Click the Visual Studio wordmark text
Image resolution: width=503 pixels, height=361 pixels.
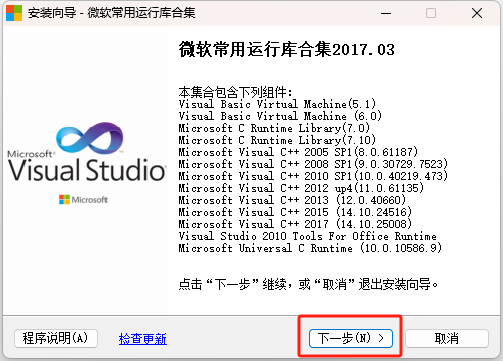[x=87, y=170]
